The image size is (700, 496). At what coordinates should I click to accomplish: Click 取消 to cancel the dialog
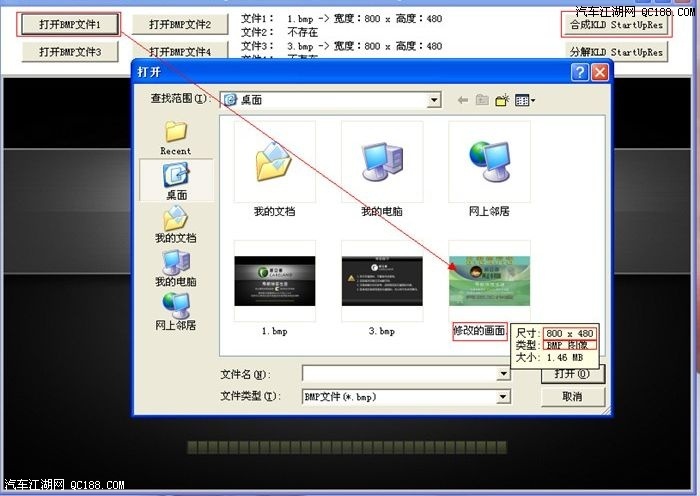(x=572, y=397)
